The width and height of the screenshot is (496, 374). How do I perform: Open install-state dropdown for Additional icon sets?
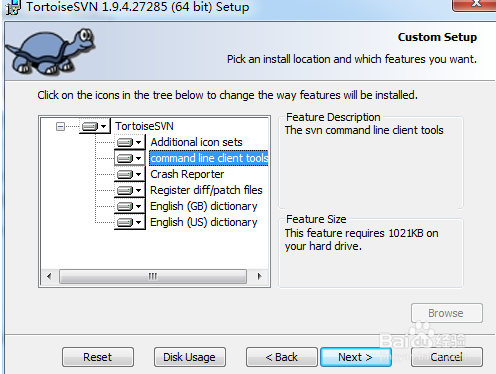coord(130,142)
